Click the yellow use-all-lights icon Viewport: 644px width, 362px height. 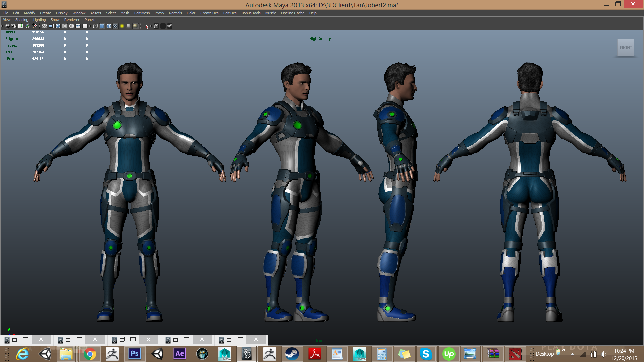coord(122,26)
